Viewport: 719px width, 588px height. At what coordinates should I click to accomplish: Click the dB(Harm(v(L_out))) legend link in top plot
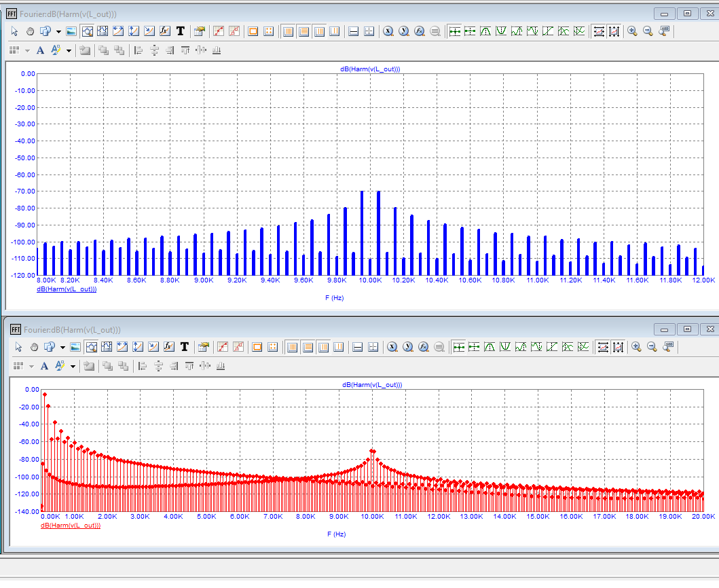coord(67,289)
